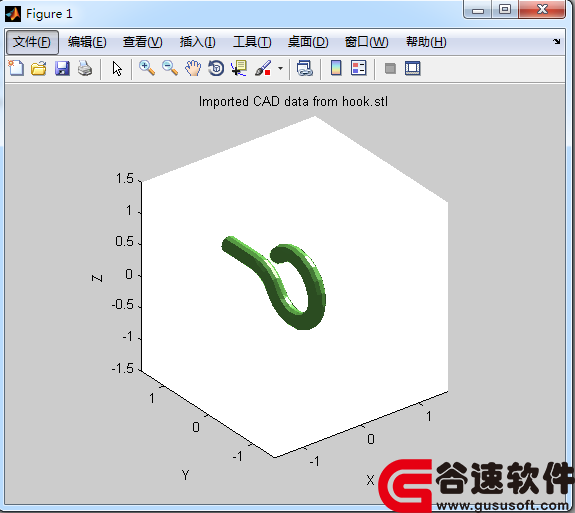This screenshot has width=575, height=513.
Task: Select the Edit Plot arrow tool
Action: tap(117, 69)
